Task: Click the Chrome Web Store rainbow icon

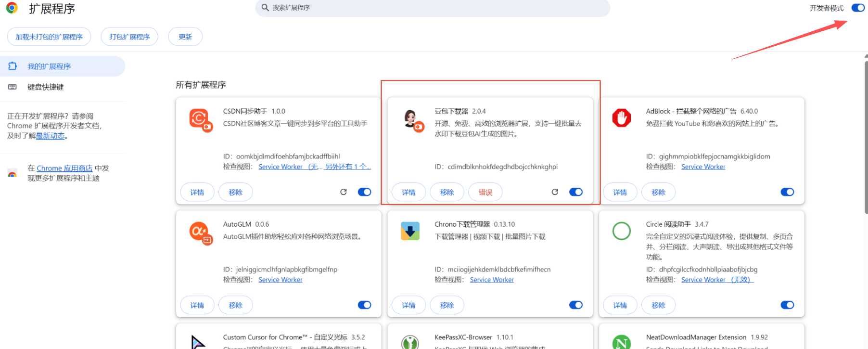Action: (x=13, y=173)
